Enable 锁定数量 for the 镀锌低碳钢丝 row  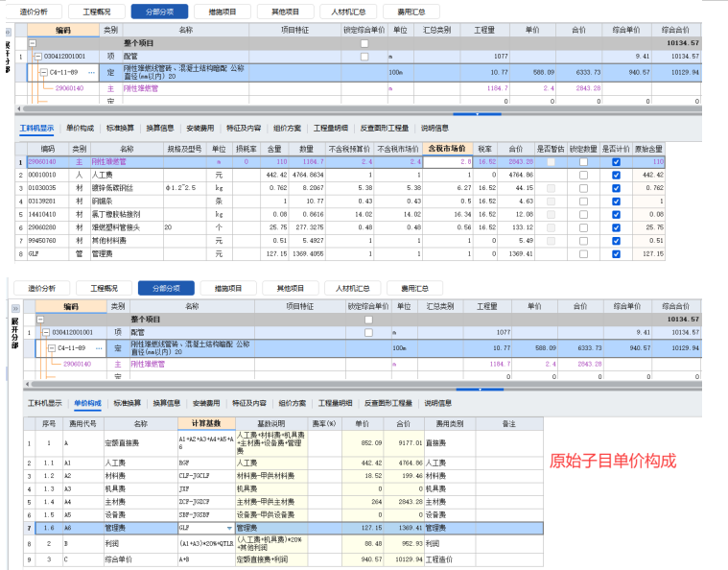583,188
